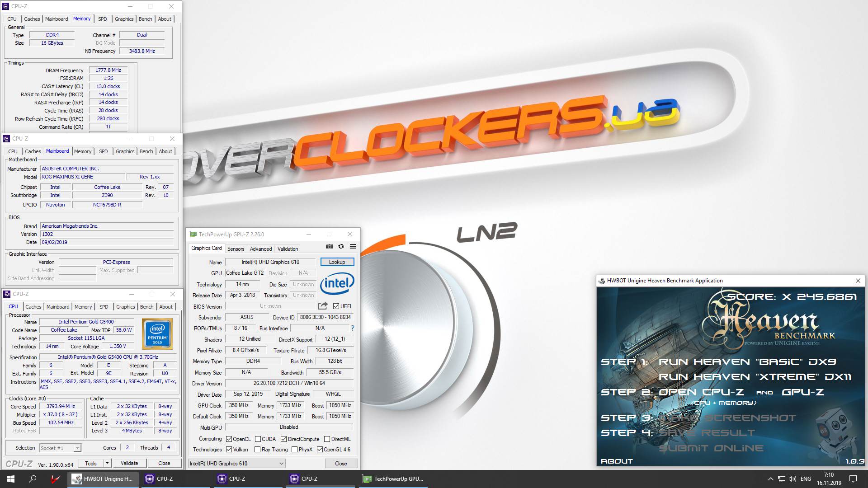Click the Close button in CPU-Z
Viewport: 868px width, 488px height.
click(x=164, y=463)
